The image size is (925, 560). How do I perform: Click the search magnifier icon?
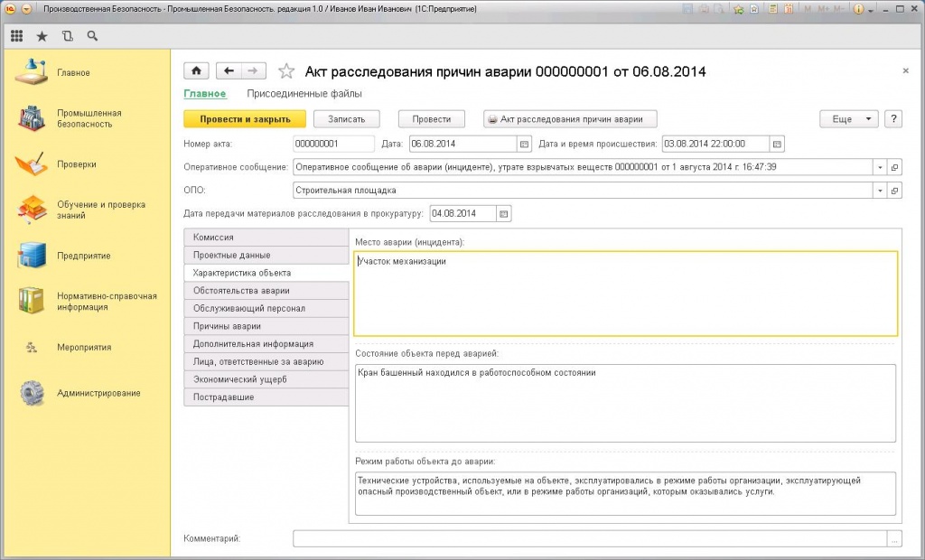[x=92, y=36]
